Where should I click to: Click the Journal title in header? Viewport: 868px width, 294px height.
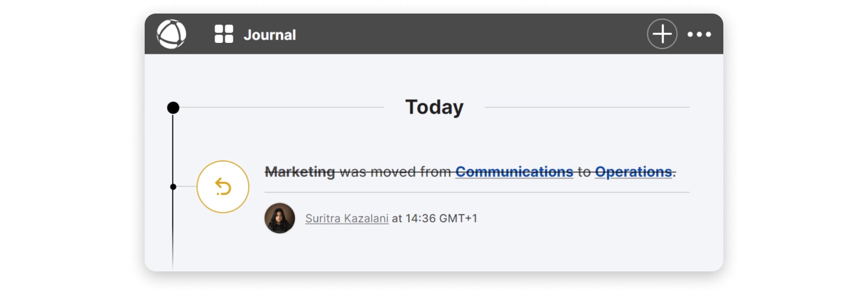click(270, 35)
